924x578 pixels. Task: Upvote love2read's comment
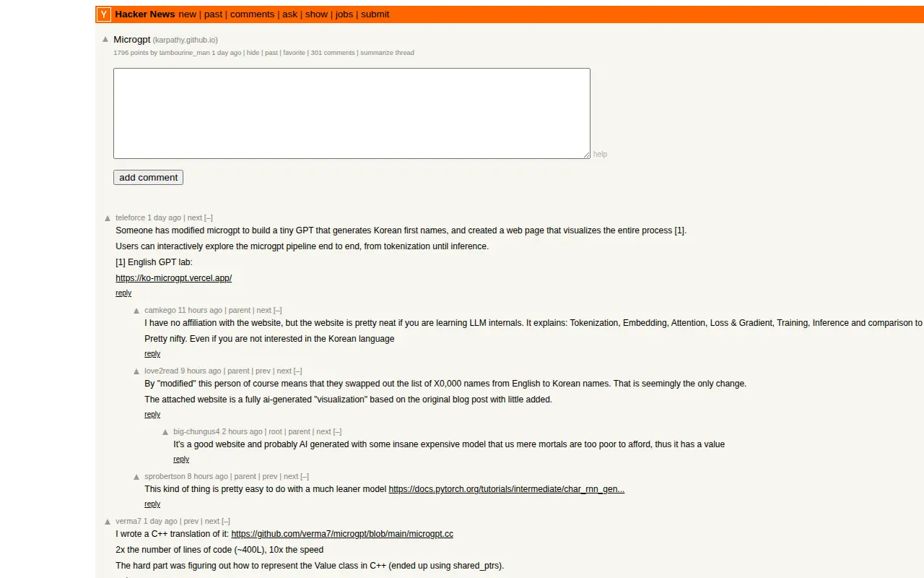(x=136, y=371)
